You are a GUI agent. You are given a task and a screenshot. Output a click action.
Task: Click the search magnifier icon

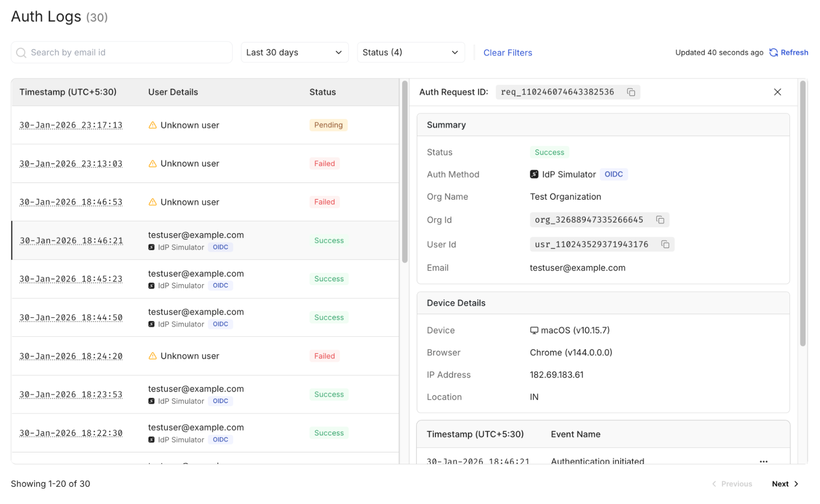point(21,52)
